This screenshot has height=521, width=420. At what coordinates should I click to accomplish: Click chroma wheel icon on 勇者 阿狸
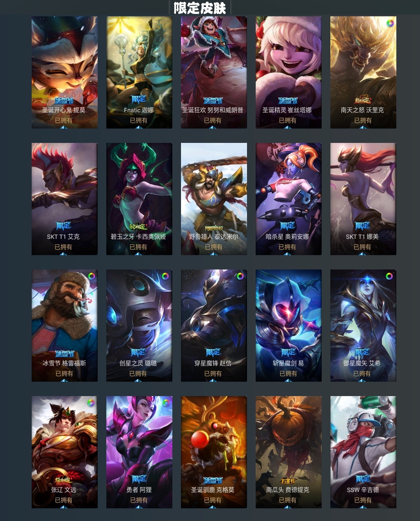point(166,403)
